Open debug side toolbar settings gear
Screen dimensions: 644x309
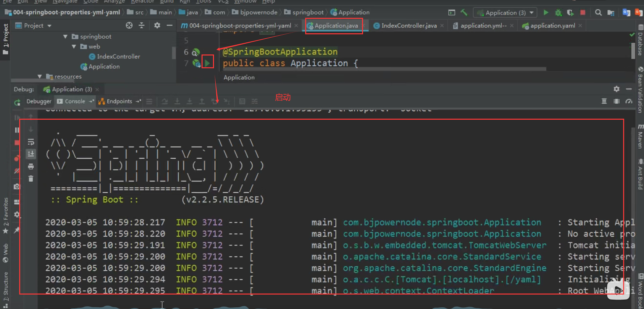[x=17, y=215]
